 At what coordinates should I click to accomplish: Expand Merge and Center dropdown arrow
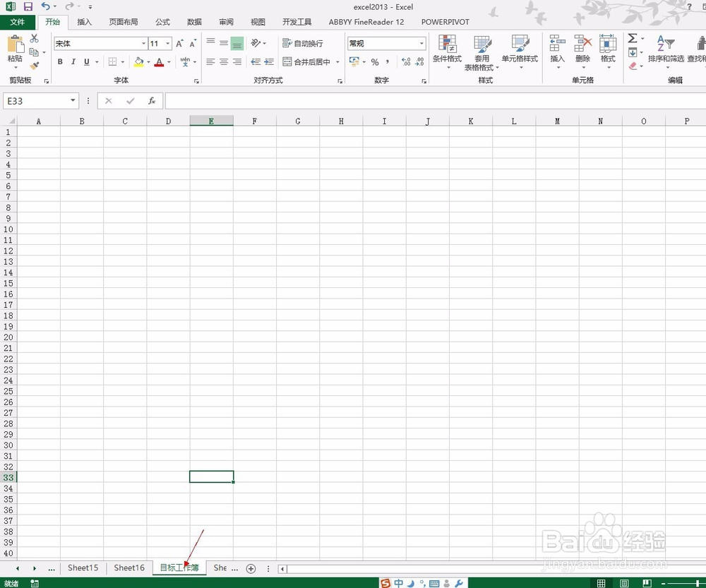pos(337,62)
